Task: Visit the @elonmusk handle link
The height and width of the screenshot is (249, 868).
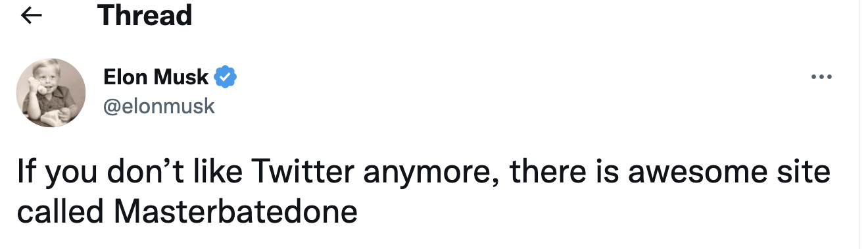Action: (159, 105)
